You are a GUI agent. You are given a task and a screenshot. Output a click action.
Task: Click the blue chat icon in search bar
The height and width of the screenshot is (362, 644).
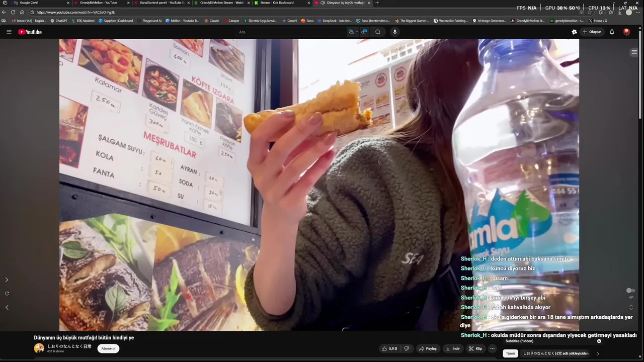pos(364,32)
